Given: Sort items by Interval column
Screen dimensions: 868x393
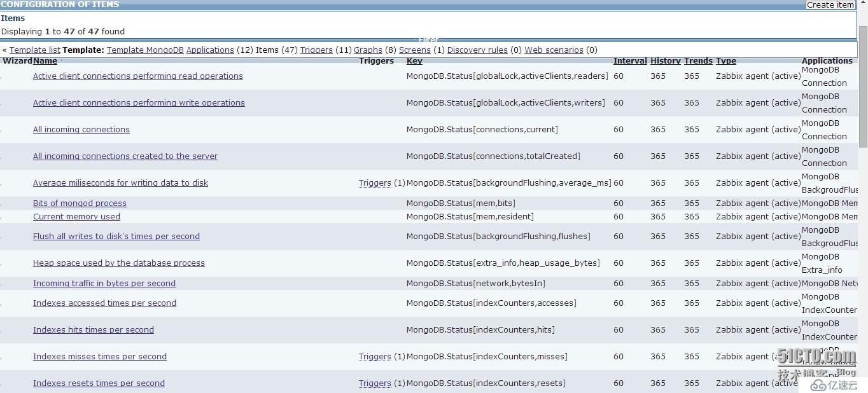Looking at the screenshot, I should [630, 61].
